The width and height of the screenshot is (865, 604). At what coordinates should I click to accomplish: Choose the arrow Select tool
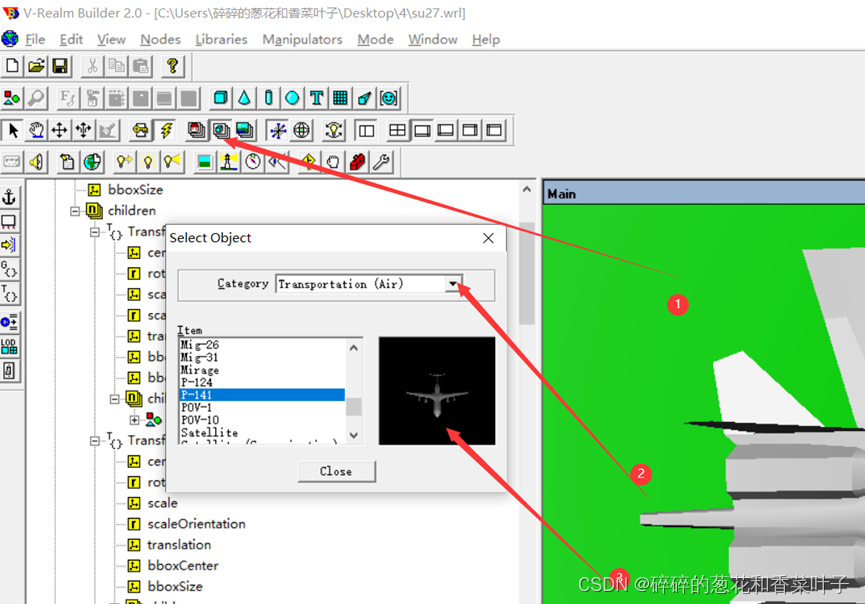(x=12, y=130)
